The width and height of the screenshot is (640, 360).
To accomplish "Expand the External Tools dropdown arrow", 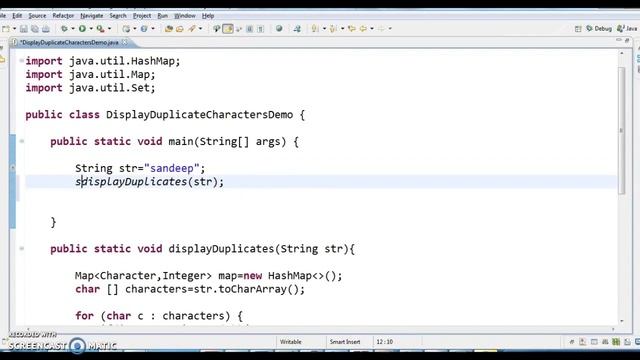I will (x=109, y=29).
